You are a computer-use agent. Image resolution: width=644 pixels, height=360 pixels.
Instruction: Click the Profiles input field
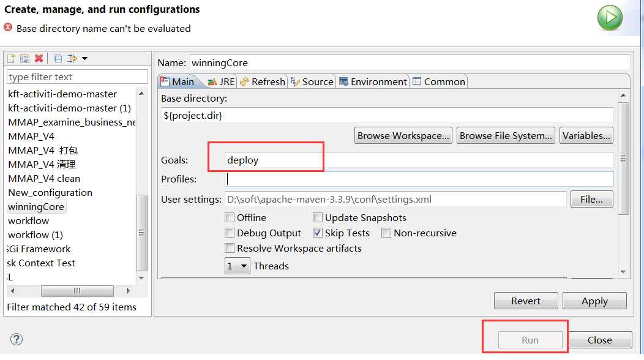419,179
